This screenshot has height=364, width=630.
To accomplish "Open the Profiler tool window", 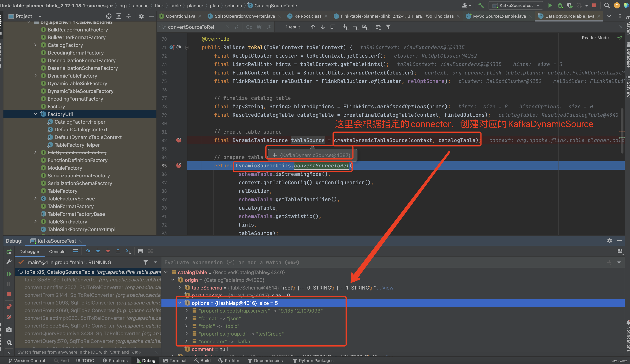I will click(229, 361).
